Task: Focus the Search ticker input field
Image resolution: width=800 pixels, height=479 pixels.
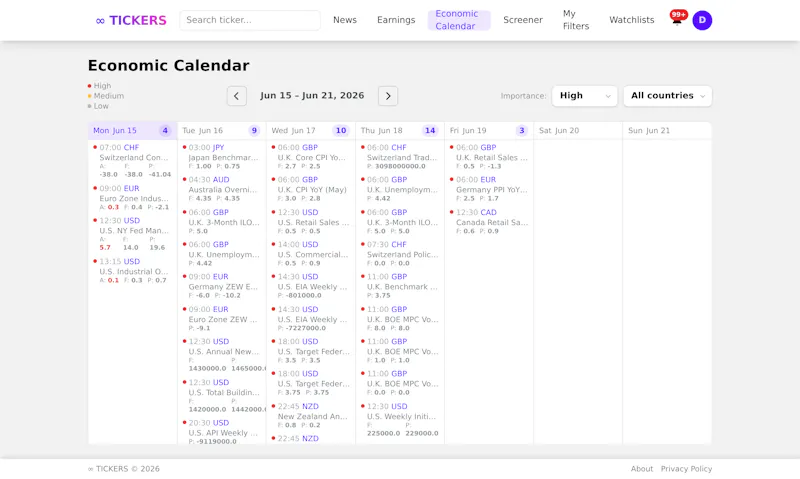Action: (250, 20)
